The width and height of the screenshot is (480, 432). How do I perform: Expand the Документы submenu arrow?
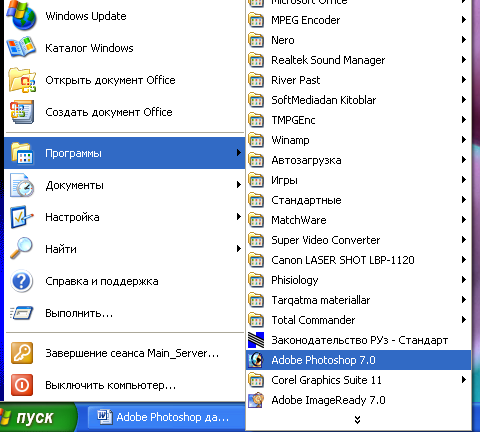238,185
